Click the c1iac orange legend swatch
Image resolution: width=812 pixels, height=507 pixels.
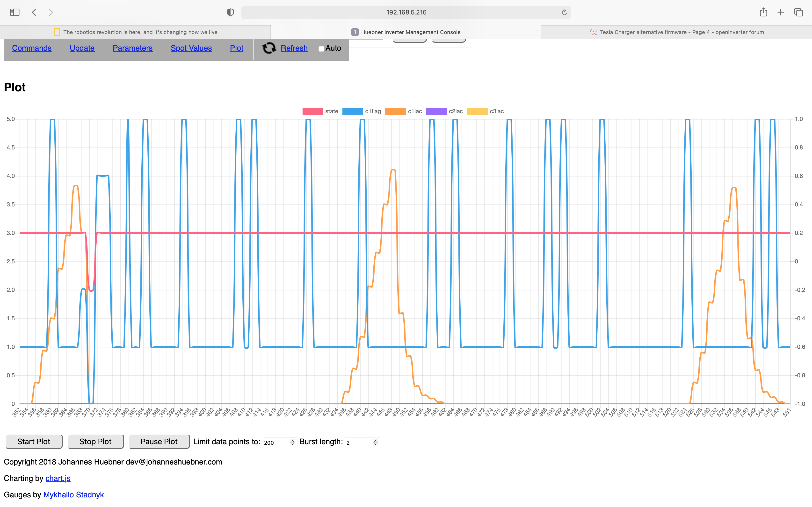pyautogui.click(x=396, y=111)
